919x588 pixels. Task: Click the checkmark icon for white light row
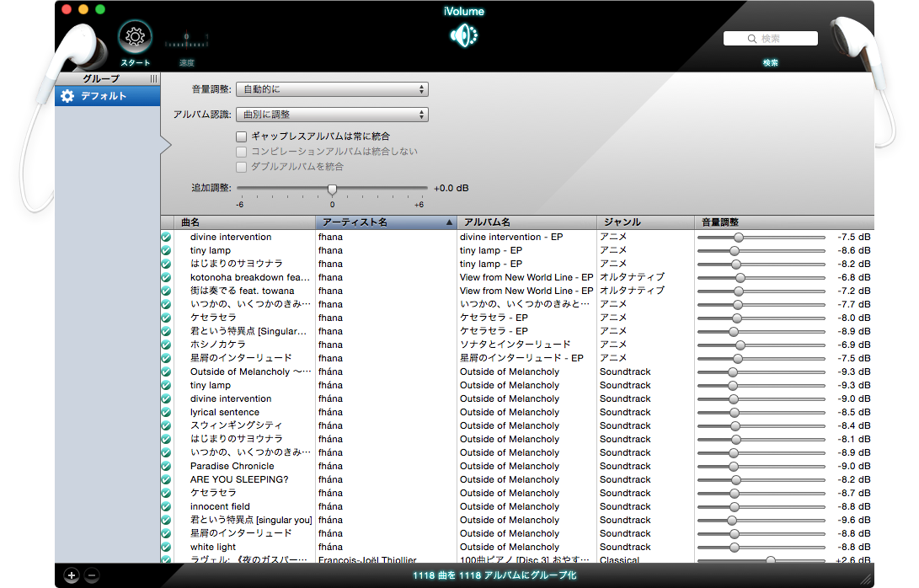[x=167, y=547]
